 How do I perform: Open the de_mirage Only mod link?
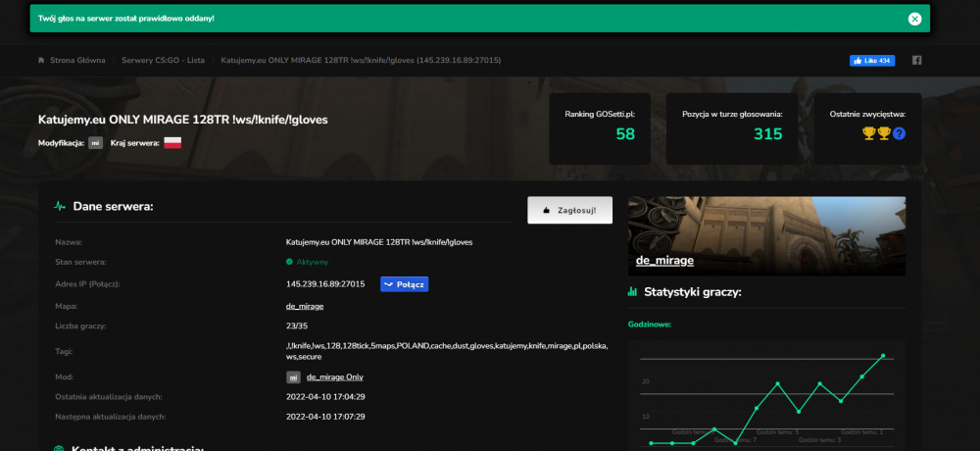point(335,377)
